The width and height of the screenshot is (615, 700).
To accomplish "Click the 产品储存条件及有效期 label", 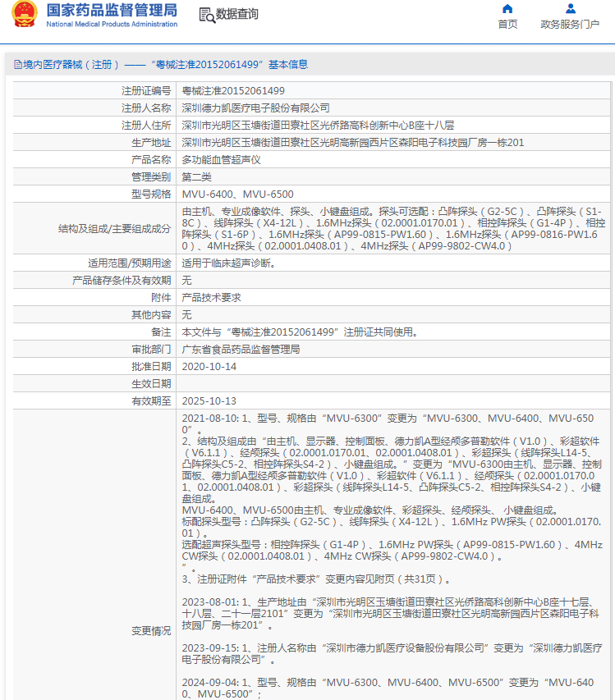I will 122,281.
